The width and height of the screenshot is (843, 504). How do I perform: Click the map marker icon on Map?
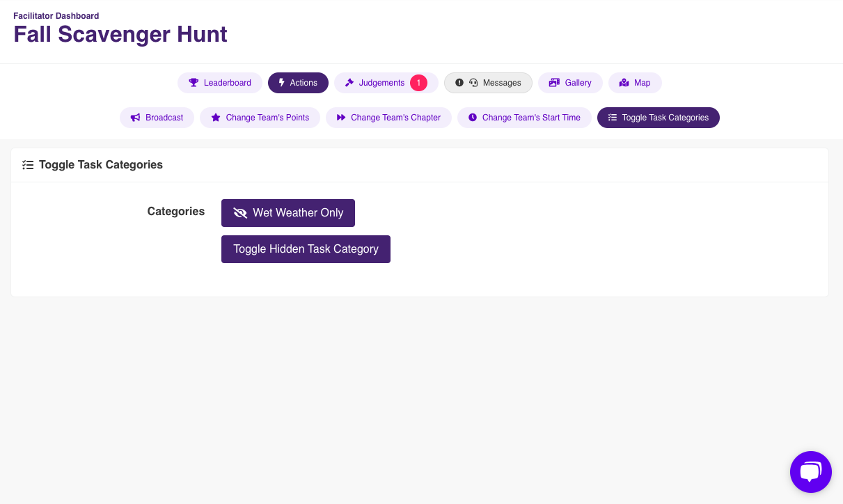[x=624, y=83]
